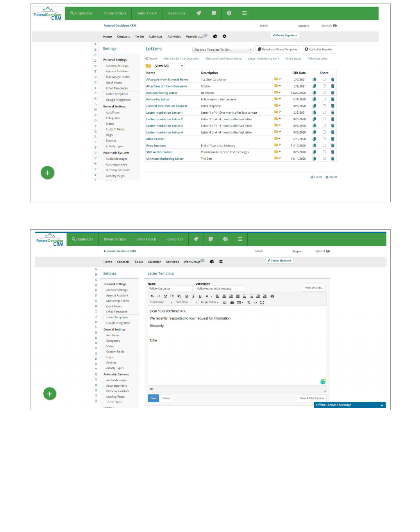Select To-Do Plans in the settings sidebar
420x532 pixels.
click(114, 402)
